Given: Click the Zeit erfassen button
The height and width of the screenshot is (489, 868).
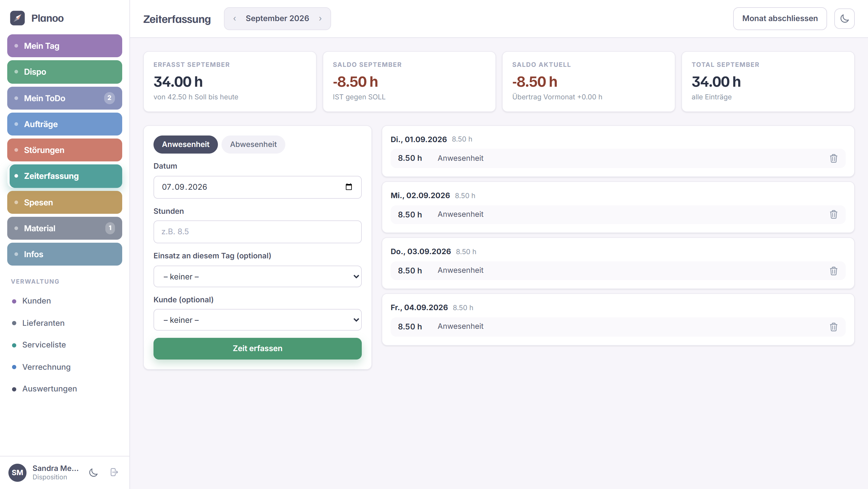Looking at the screenshot, I should point(257,348).
